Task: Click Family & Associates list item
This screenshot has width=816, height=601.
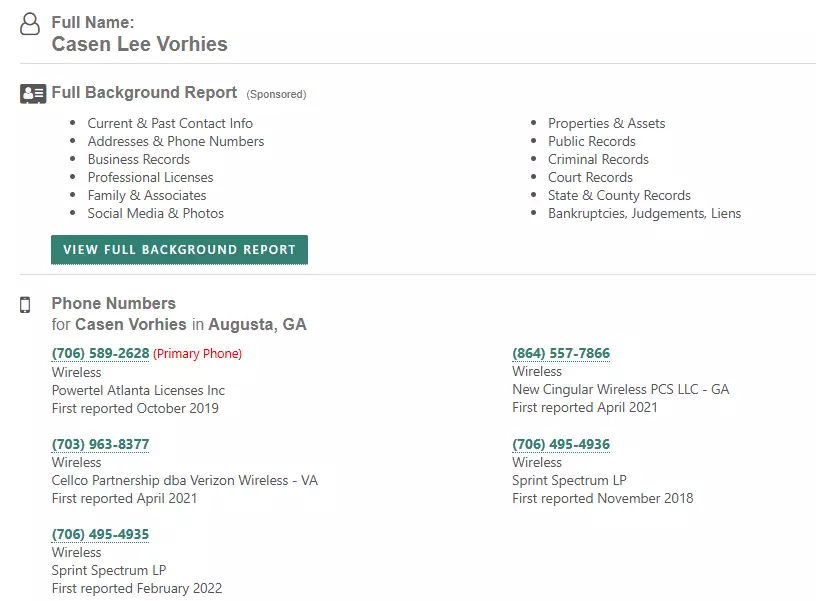Action: click(x=147, y=195)
